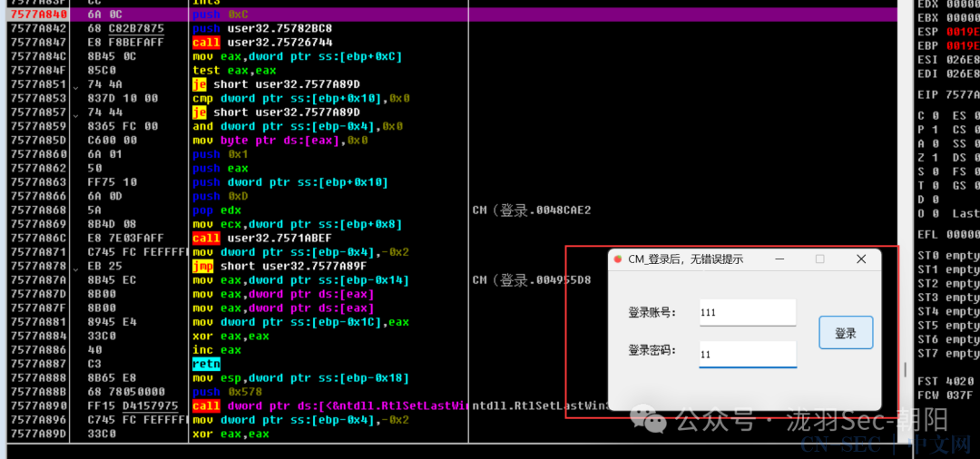Image resolution: width=980 pixels, height=459 pixels.
Task: Select the mov esp instruction at 7577A888
Action: [x=300, y=378]
